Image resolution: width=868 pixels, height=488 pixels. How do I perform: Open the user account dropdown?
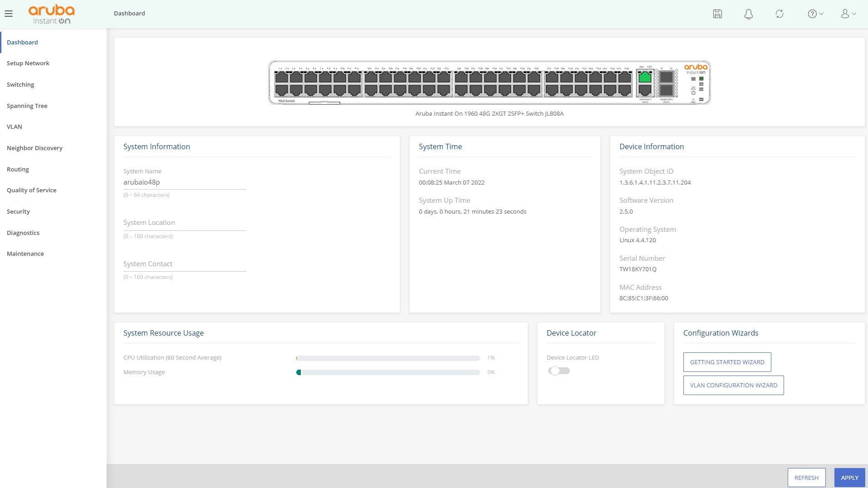pyautogui.click(x=848, y=14)
